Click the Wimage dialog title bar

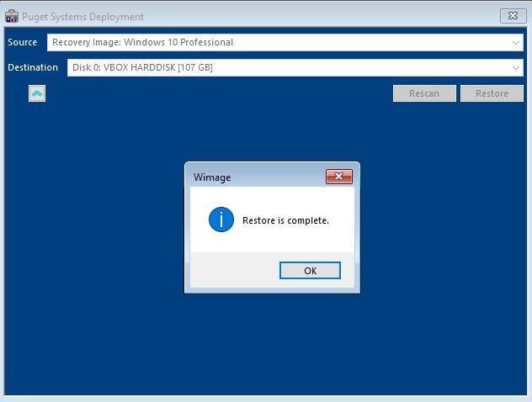tap(253, 177)
